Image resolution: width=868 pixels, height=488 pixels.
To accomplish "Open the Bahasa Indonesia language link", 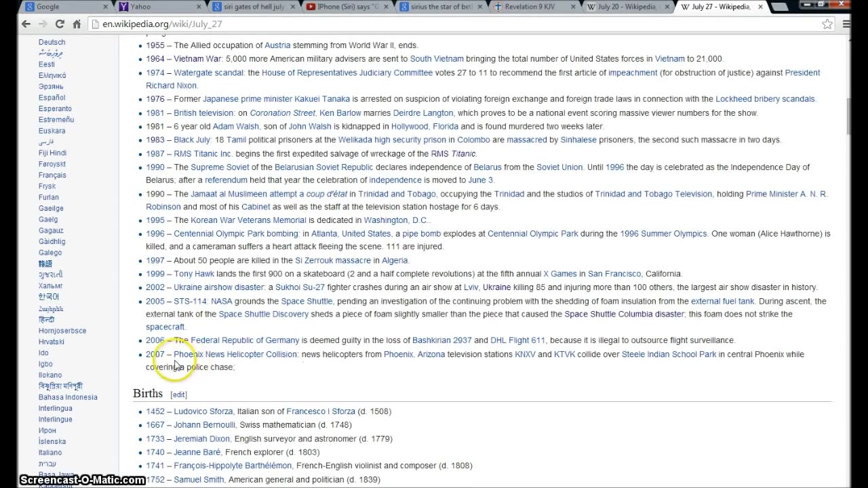I will point(68,397).
